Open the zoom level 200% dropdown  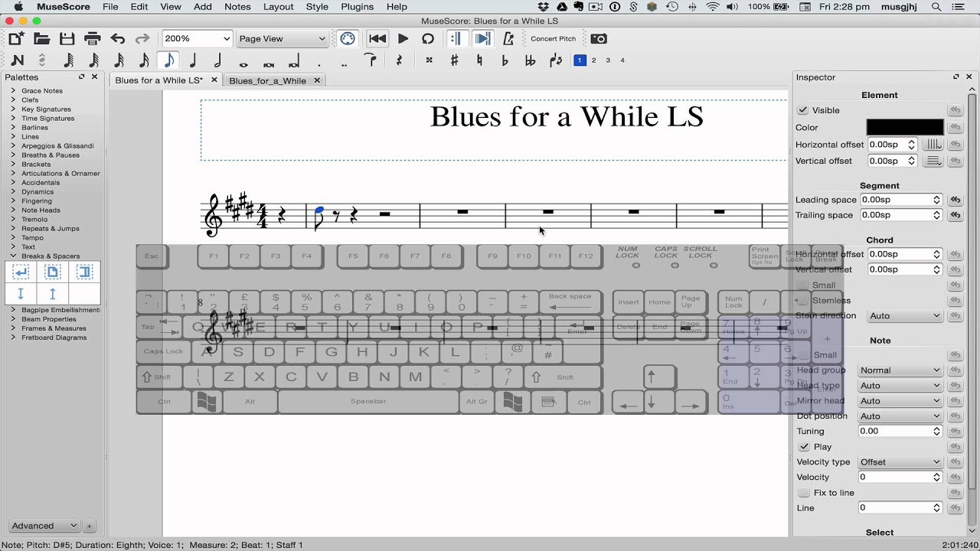point(197,38)
